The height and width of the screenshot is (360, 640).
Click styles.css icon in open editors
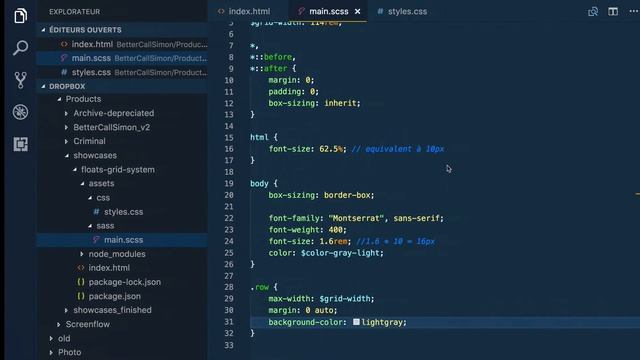tap(64, 72)
